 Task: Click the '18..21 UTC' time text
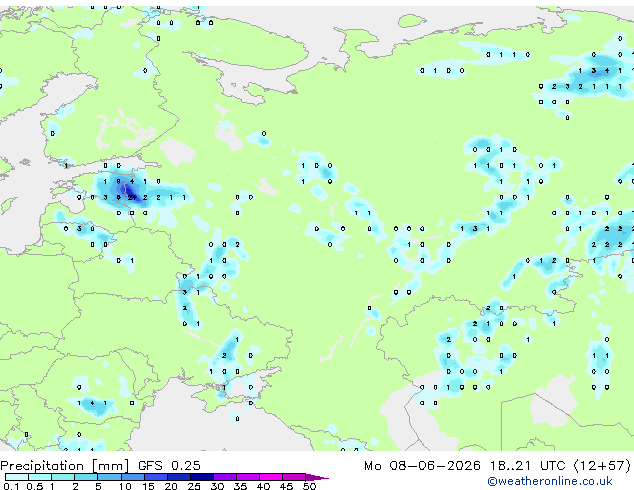pyautogui.click(x=527, y=466)
